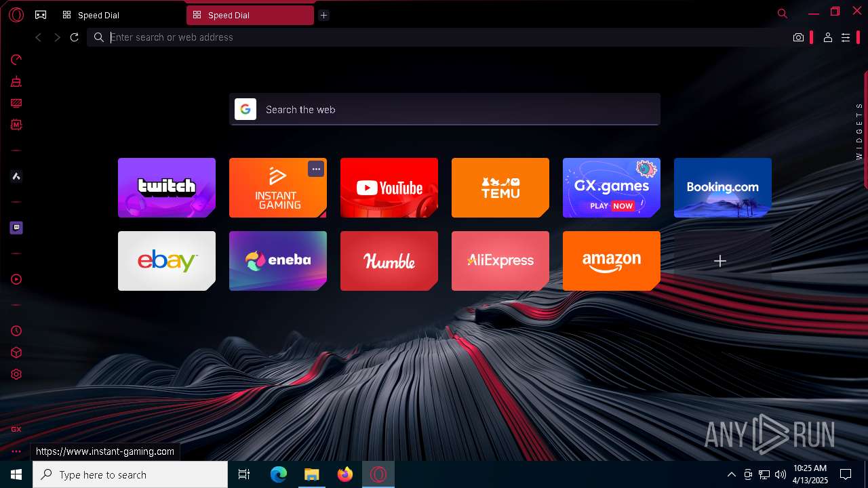Open the Player sidebar panel

point(16,279)
